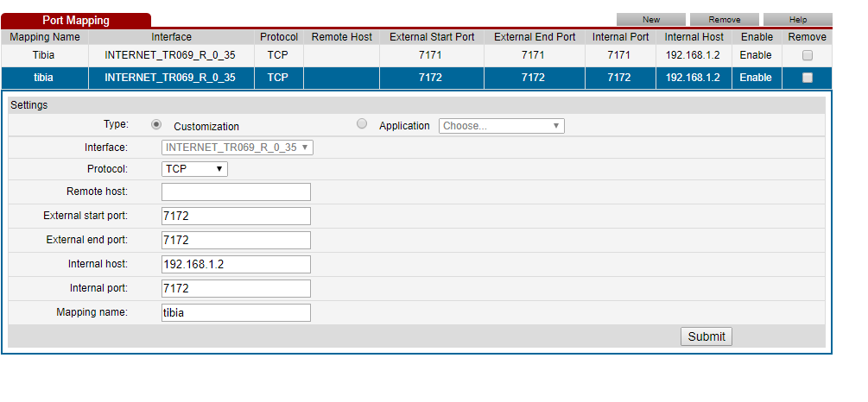Image resolution: width=868 pixels, height=402 pixels.
Task: Click the New button
Action: point(651,19)
